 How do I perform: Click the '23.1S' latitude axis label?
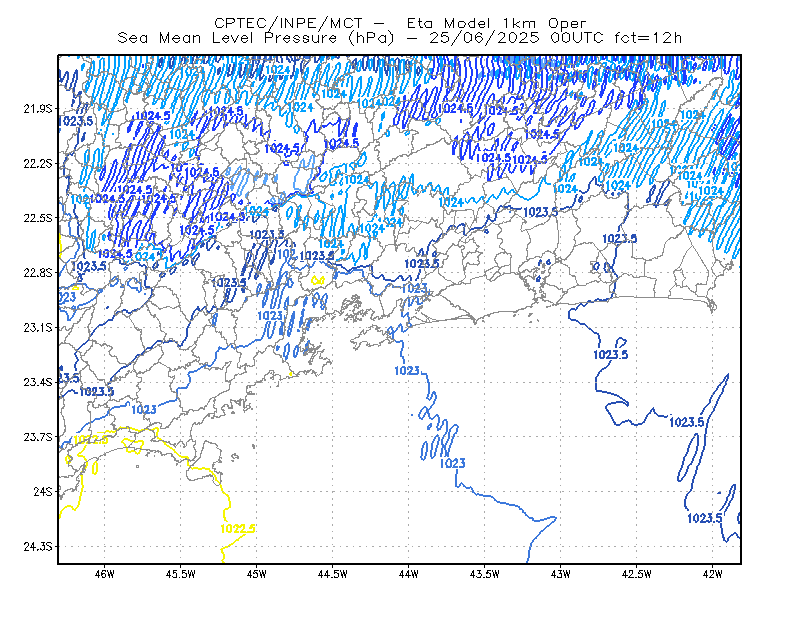[x=38, y=327]
